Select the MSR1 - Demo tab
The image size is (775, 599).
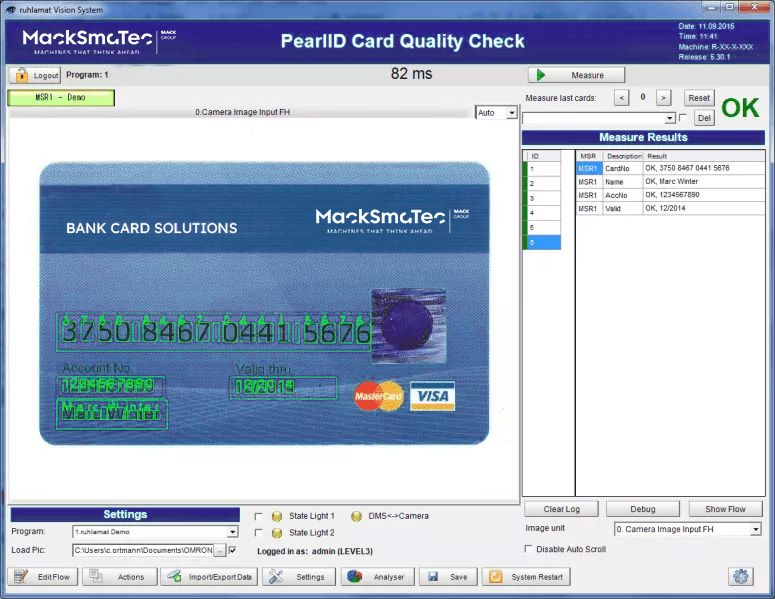point(61,98)
